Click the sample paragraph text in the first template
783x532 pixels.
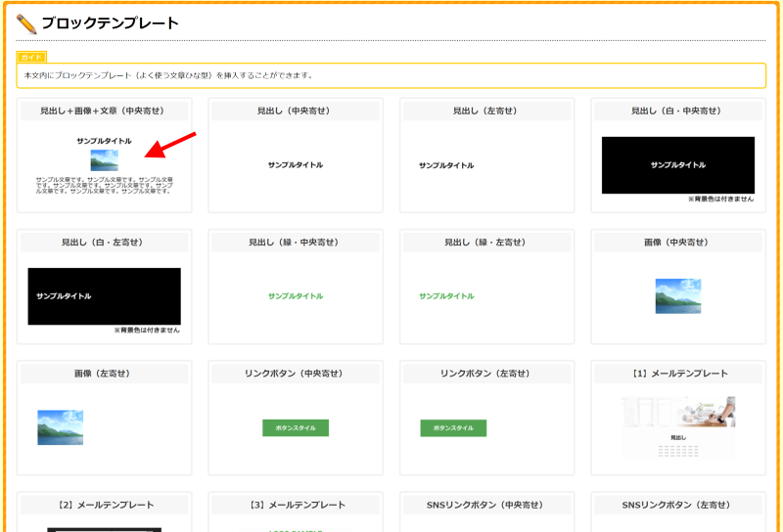(x=105, y=185)
